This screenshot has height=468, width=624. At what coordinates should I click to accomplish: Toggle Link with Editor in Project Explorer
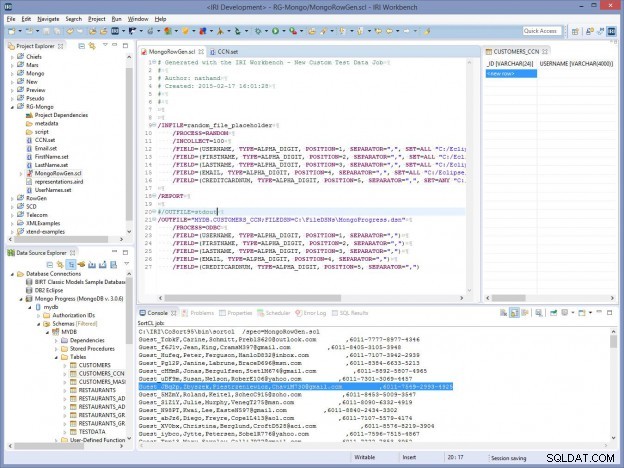coord(92,46)
